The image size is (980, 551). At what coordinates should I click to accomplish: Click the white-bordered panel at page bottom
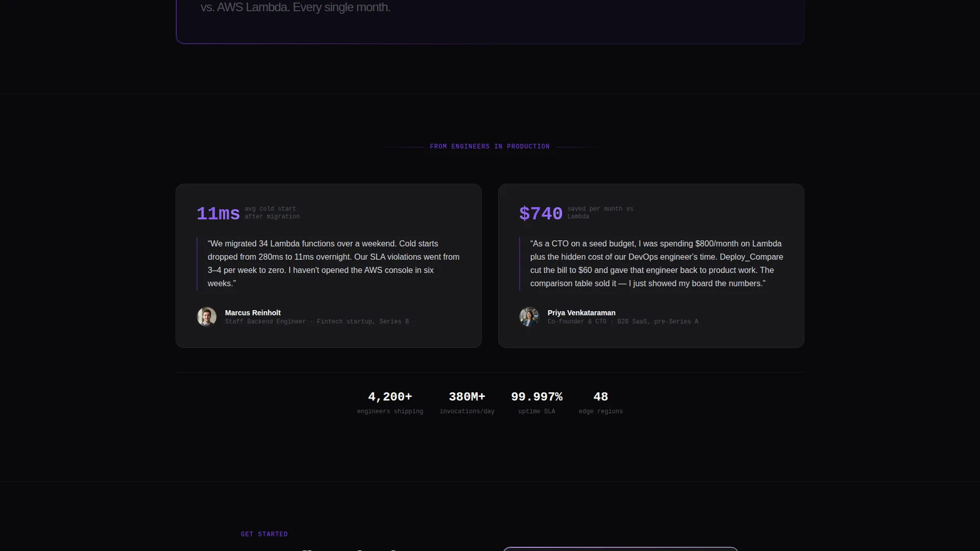point(620,549)
